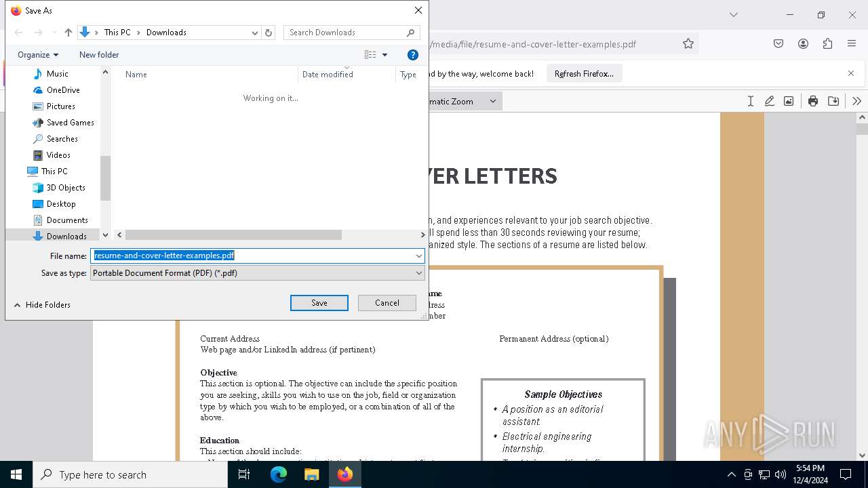Open Firefox account icon

pos(803,44)
